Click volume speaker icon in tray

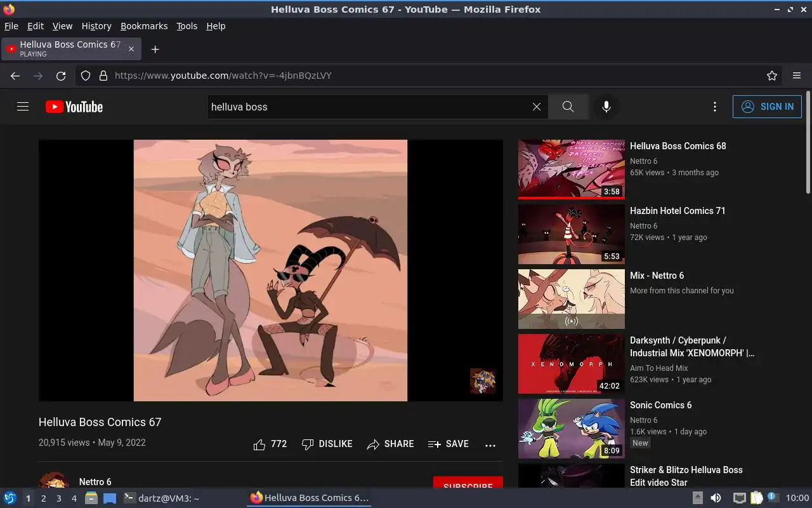(716, 498)
